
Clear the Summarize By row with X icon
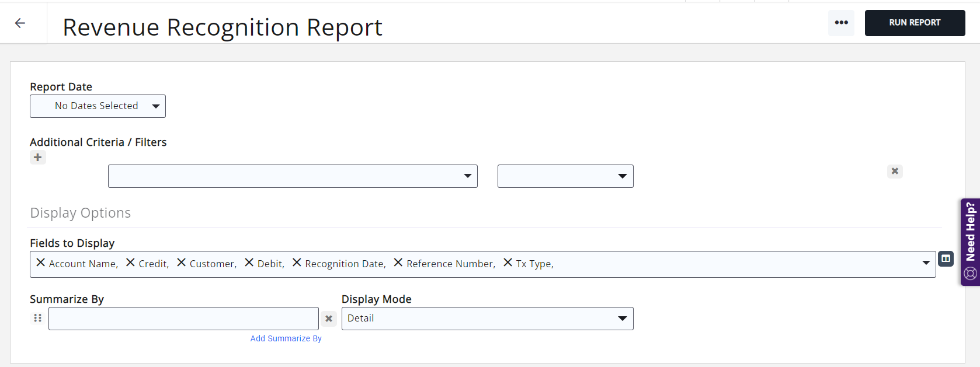click(x=329, y=319)
